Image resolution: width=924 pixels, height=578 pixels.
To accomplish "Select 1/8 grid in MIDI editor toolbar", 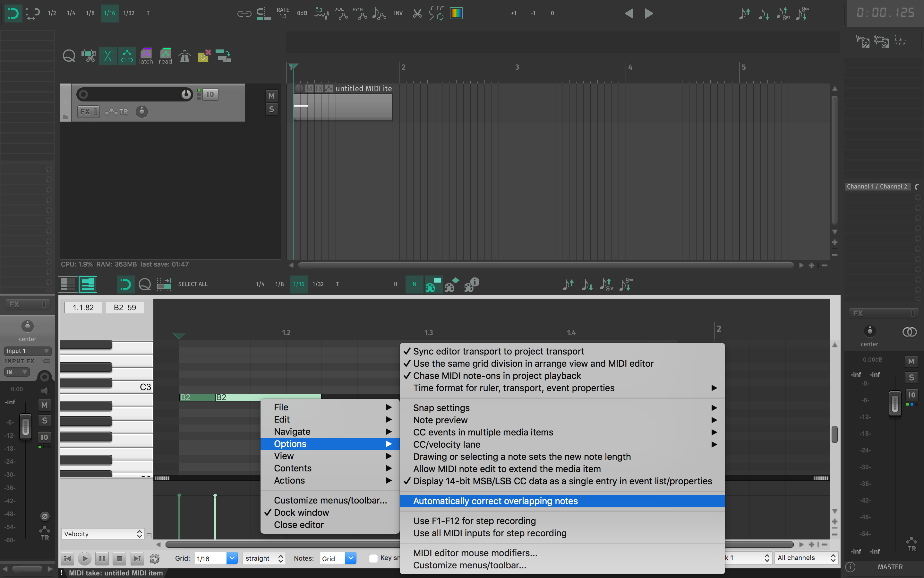I will (x=279, y=284).
